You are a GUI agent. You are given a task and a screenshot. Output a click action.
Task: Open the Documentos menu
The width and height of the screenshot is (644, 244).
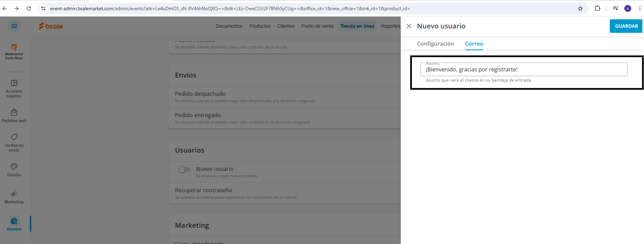point(229,26)
